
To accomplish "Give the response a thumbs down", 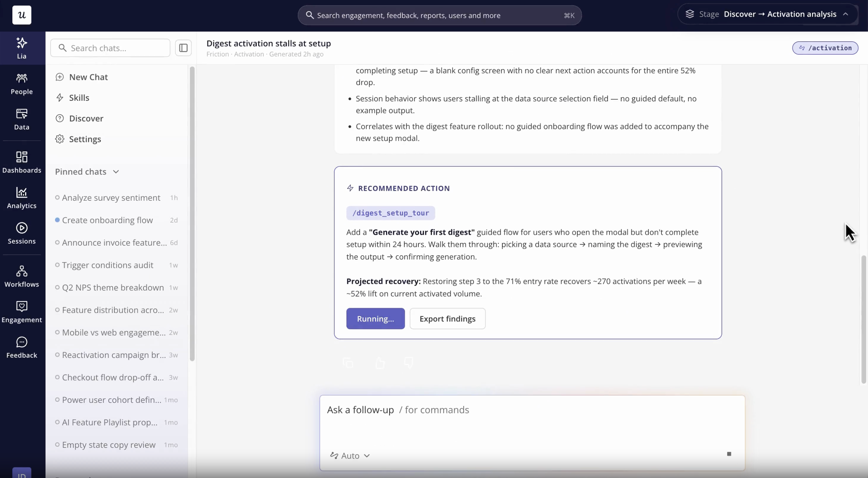I will click(409, 363).
